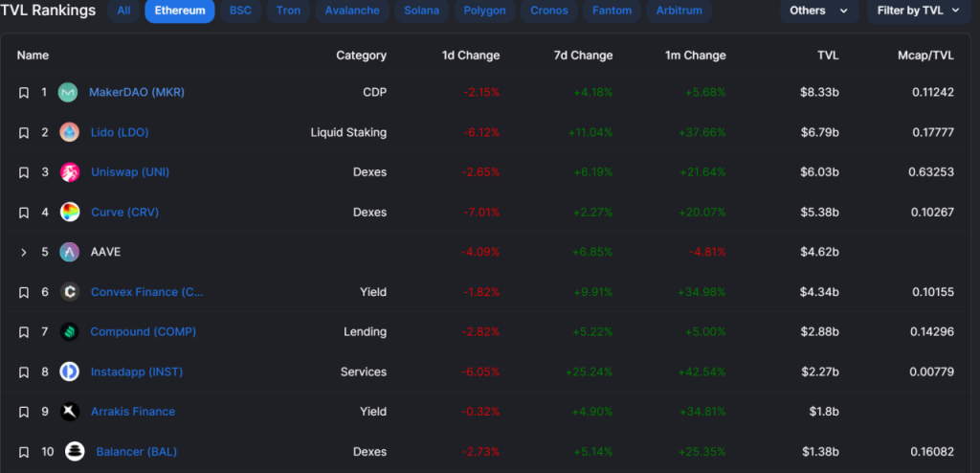Viewport: 980px width, 473px height.
Task: Open the Convex Finance link
Action: (146, 292)
